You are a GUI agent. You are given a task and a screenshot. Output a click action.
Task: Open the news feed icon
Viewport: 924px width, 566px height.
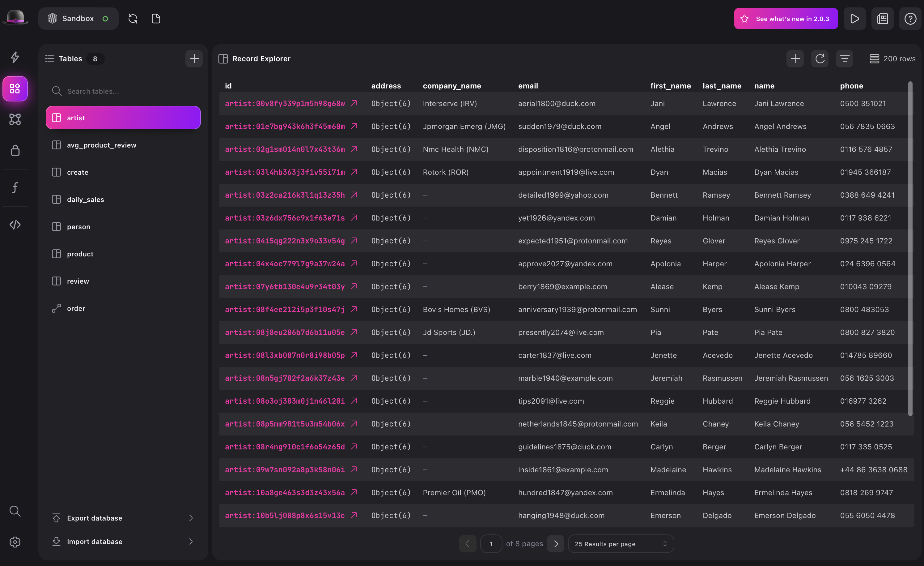coord(882,18)
